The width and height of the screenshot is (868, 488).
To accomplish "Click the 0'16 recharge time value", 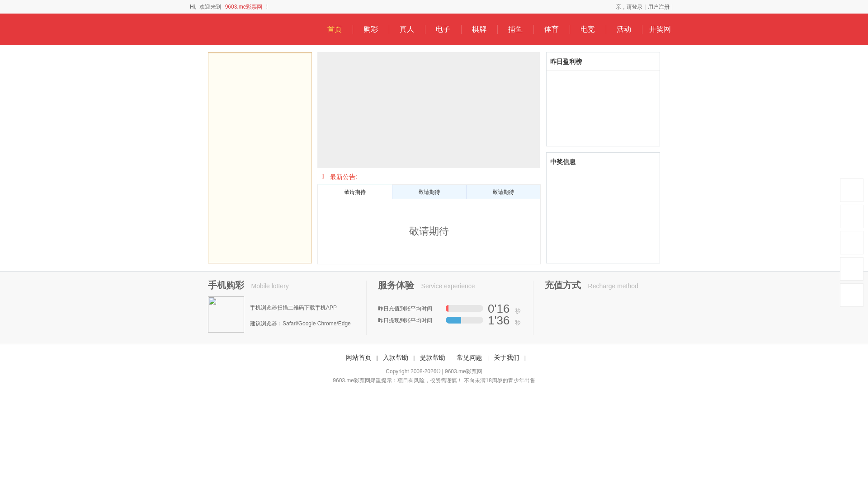I will pyautogui.click(x=499, y=309).
